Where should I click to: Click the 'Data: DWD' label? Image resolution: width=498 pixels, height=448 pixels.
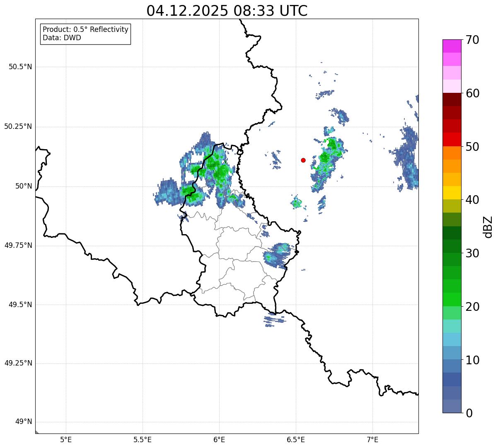(62, 38)
